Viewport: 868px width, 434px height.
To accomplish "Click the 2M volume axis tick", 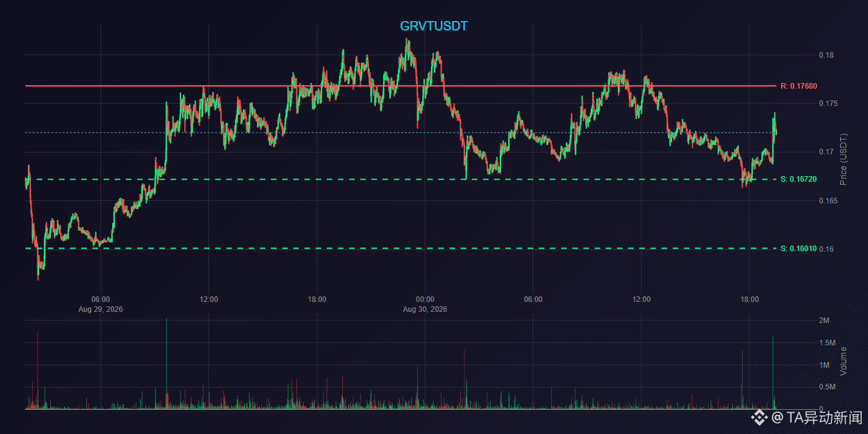I will pyautogui.click(x=824, y=321).
